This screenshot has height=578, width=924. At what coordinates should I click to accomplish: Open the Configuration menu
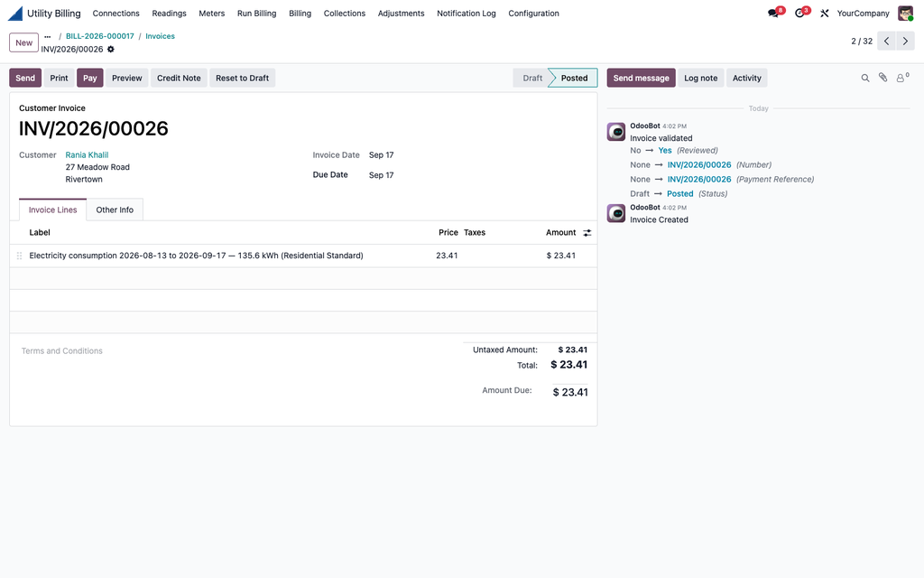pyautogui.click(x=533, y=13)
